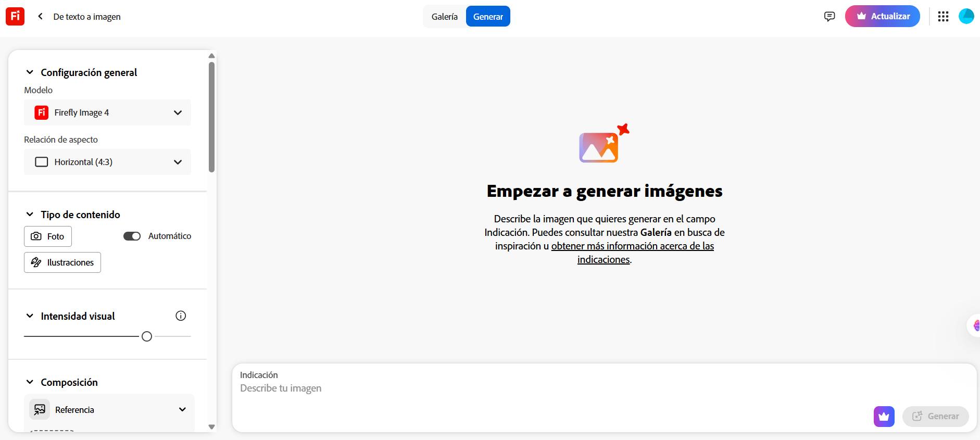Open the Firefly Image 4 model dropdown
The image size is (980, 440).
(x=108, y=112)
